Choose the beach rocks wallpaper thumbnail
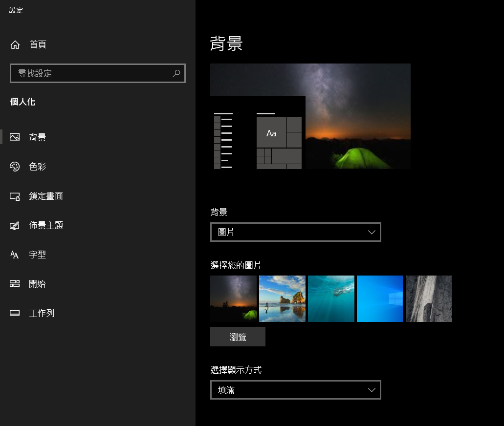Screen dimensions: 504x426 click(282, 299)
